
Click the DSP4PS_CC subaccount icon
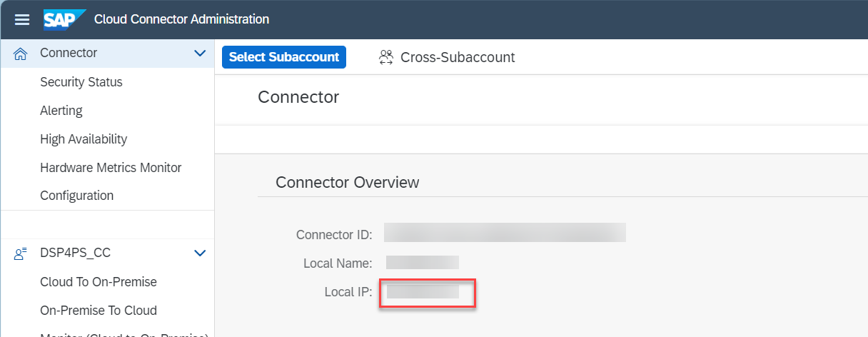point(21,253)
